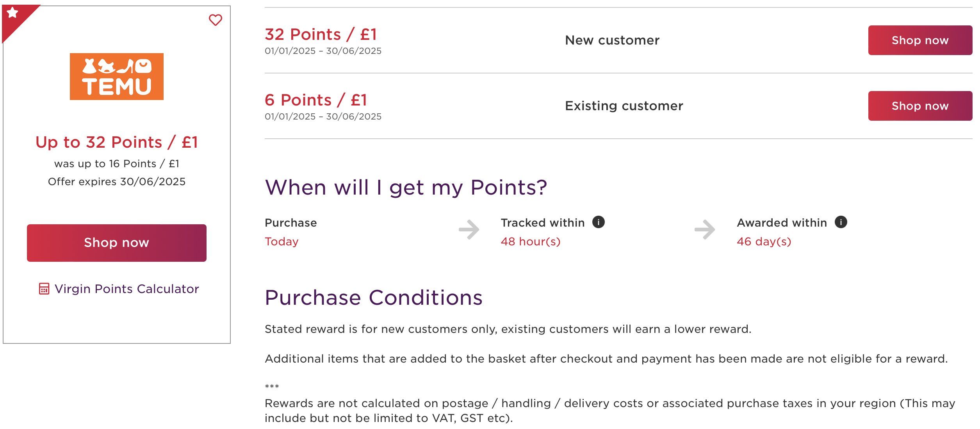The width and height of the screenshot is (980, 429).
Task: Open the Virgin Points Calculator link
Action: pos(127,289)
